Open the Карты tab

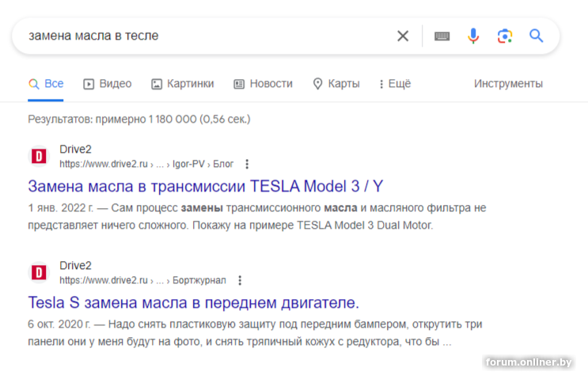click(336, 84)
